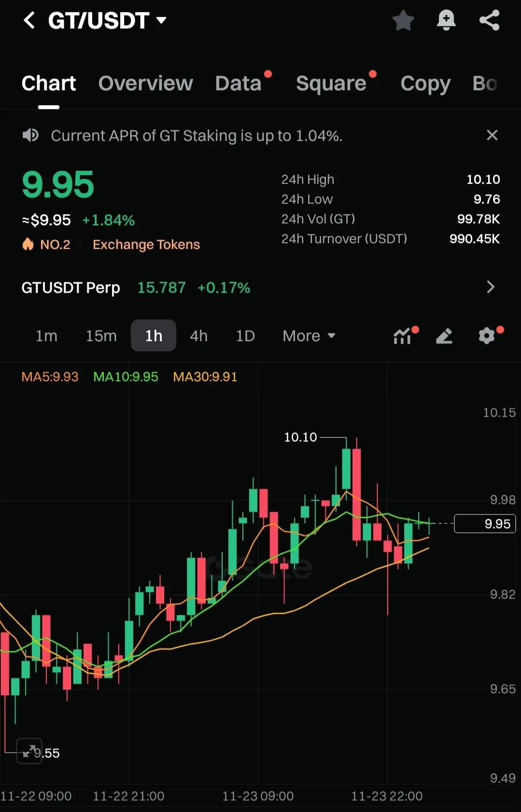Viewport: 521px width, 812px height.
Task: Tap the 9.55 low price marker
Action: click(47, 753)
